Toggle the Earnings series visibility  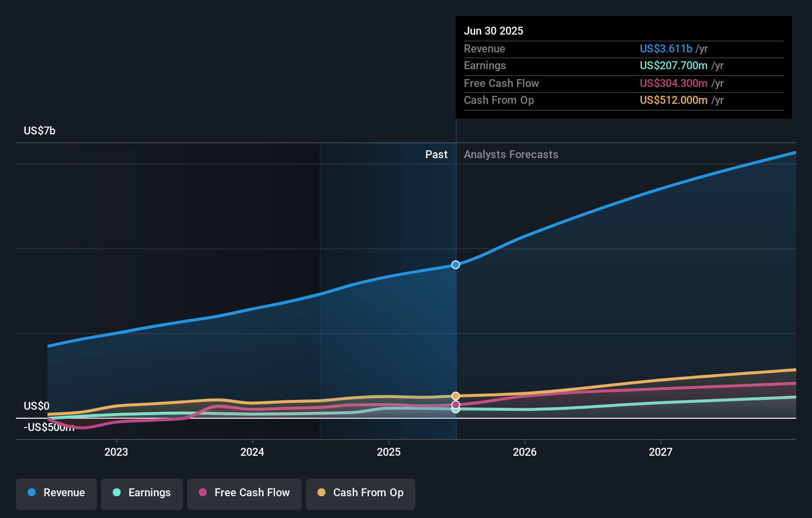coord(142,493)
